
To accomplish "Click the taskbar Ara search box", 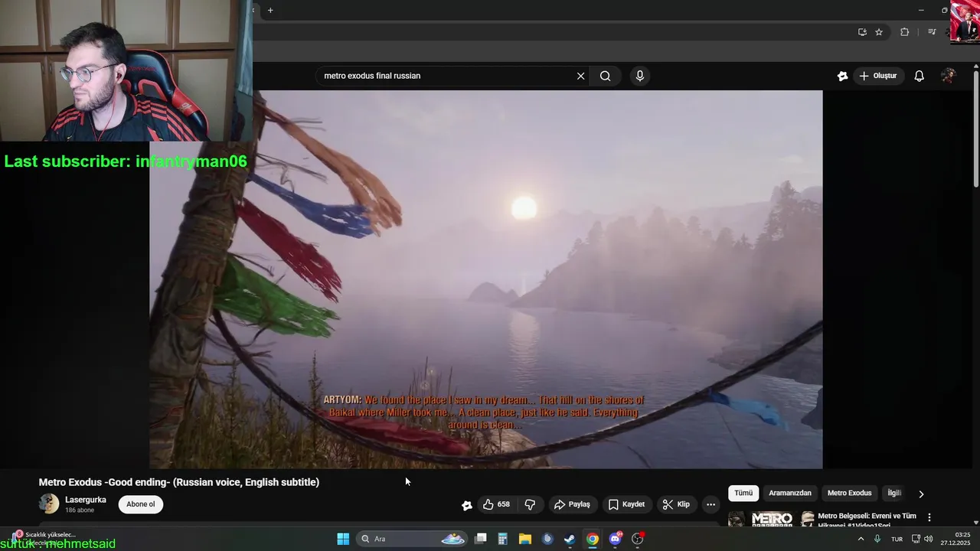I will point(413,539).
